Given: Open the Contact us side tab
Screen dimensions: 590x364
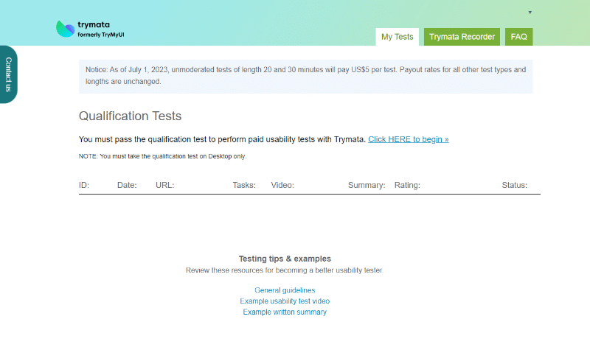Looking at the screenshot, I should point(8,74).
